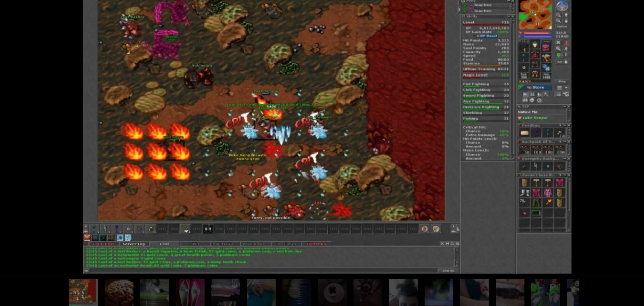Click the last item in Feedbag container

[559, 132]
